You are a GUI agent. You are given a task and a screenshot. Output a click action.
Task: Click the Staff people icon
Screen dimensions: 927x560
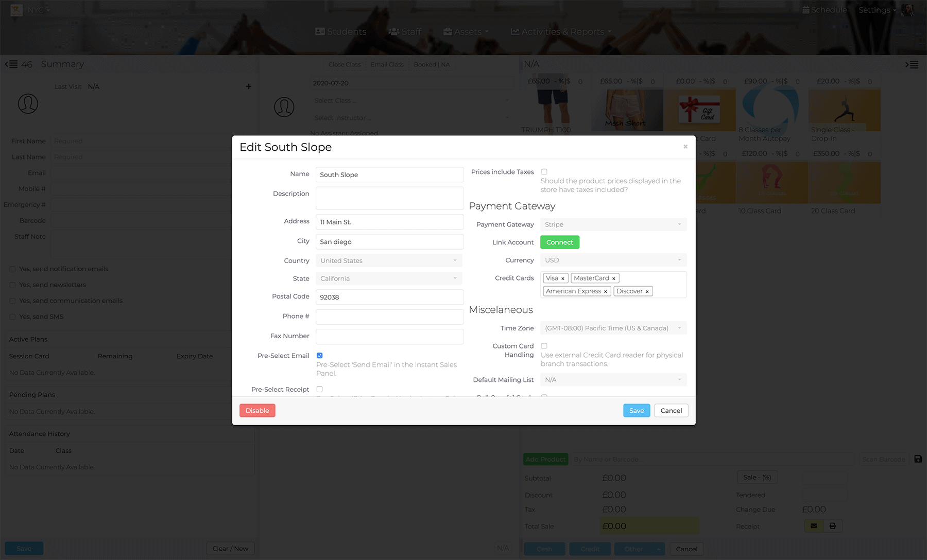pos(394,31)
